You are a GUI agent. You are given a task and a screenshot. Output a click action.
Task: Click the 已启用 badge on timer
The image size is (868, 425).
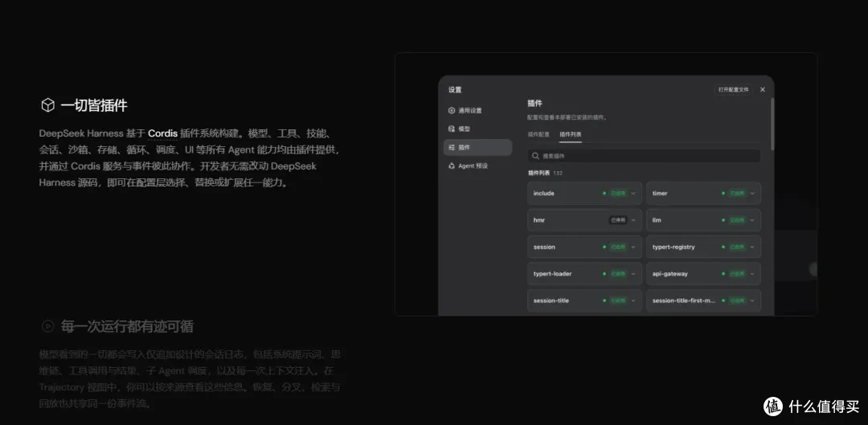pos(737,194)
